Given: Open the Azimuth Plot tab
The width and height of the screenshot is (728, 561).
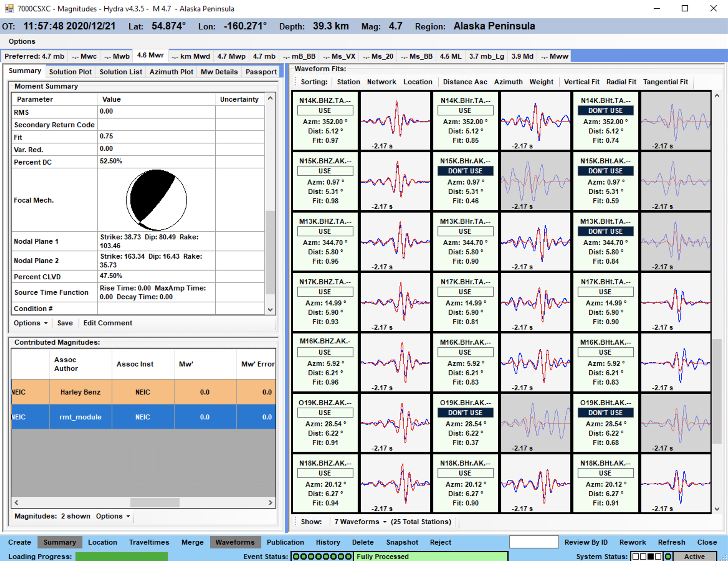Looking at the screenshot, I should [171, 72].
